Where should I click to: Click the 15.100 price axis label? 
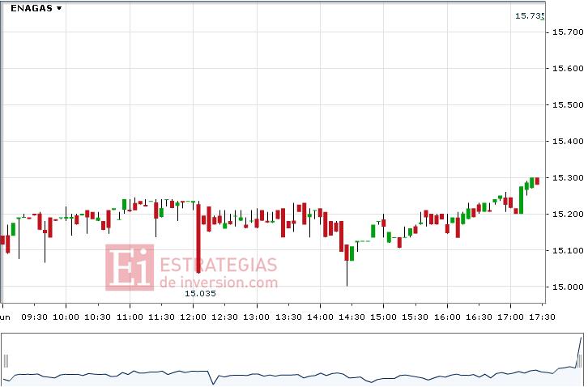[568, 250]
